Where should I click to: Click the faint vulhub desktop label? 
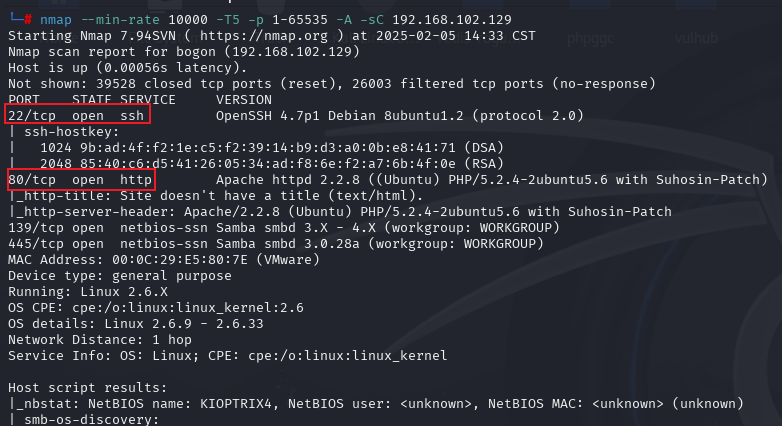(696, 38)
